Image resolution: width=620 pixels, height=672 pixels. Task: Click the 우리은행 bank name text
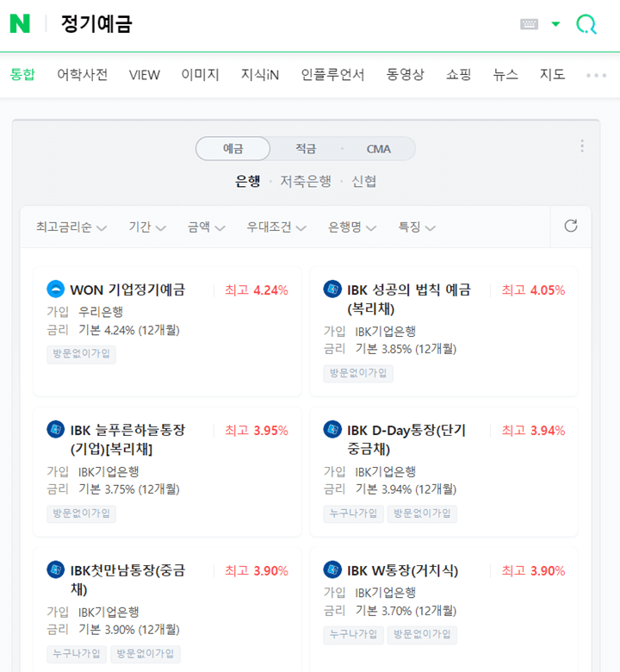point(101,312)
